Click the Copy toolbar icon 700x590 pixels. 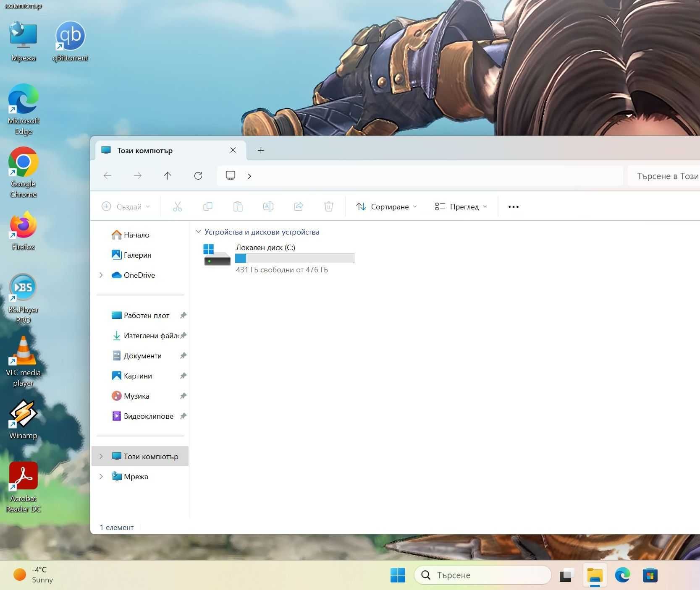[208, 206]
